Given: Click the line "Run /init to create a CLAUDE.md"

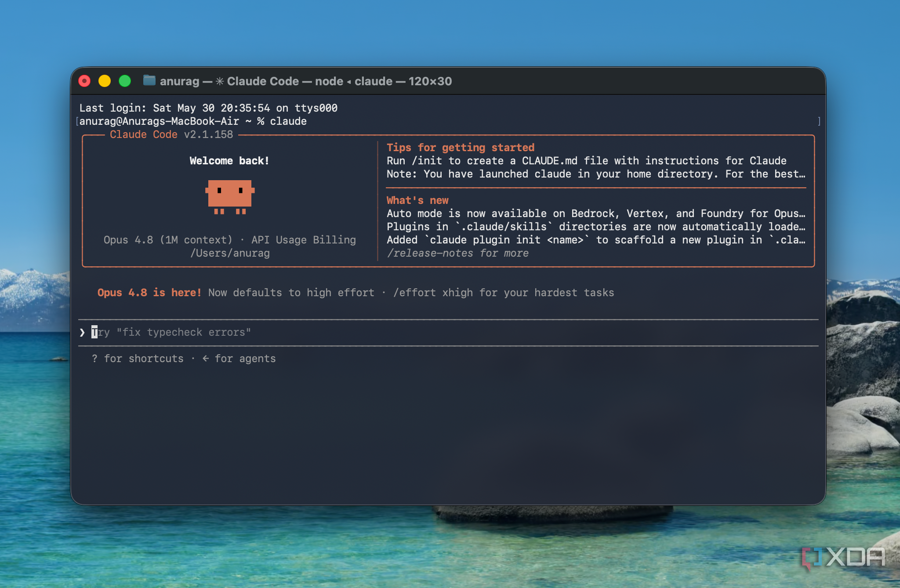Looking at the screenshot, I should [587, 161].
